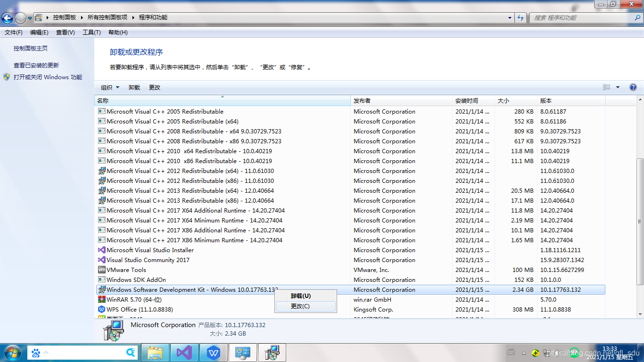644x362 pixels.
Task: Click the vertical scrollbar thumb of the program list
Action: pyautogui.click(x=640, y=221)
